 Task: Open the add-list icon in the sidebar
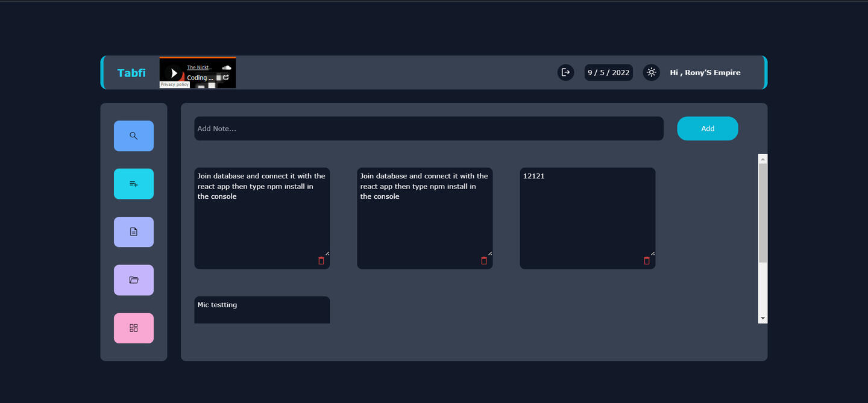[x=134, y=184]
